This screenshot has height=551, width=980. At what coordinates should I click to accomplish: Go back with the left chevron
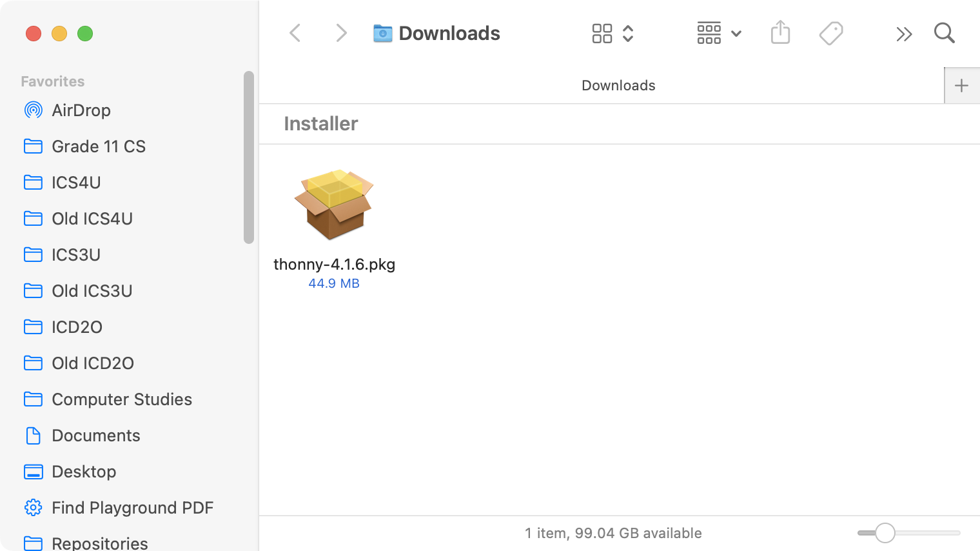point(295,33)
